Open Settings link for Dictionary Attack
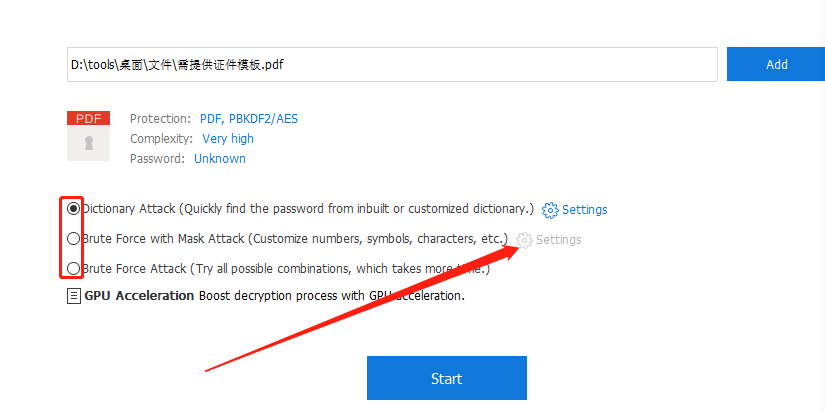The width and height of the screenshot is (825, 413). pyautogui.click(x=584, y=210)
